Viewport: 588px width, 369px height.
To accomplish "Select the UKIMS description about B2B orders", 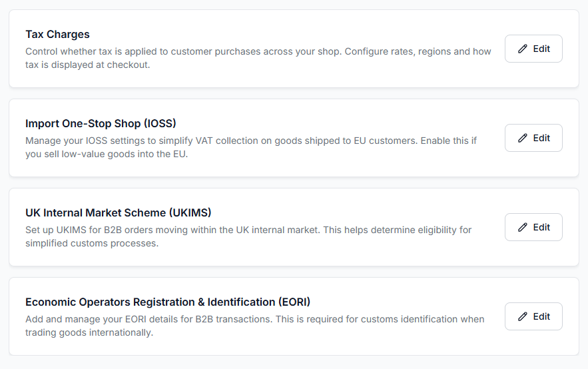I will (x=248, y=236).
